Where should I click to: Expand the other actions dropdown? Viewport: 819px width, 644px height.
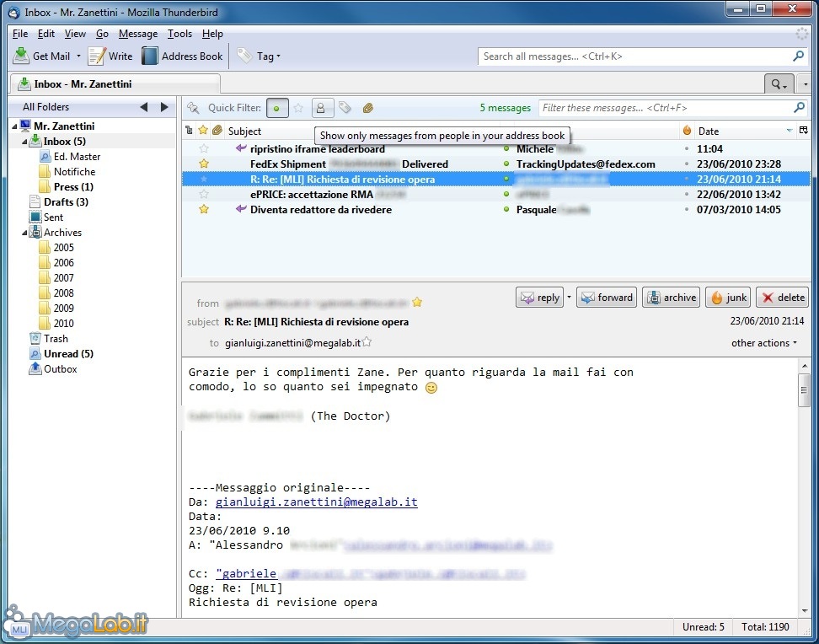(x=765, y=343)
